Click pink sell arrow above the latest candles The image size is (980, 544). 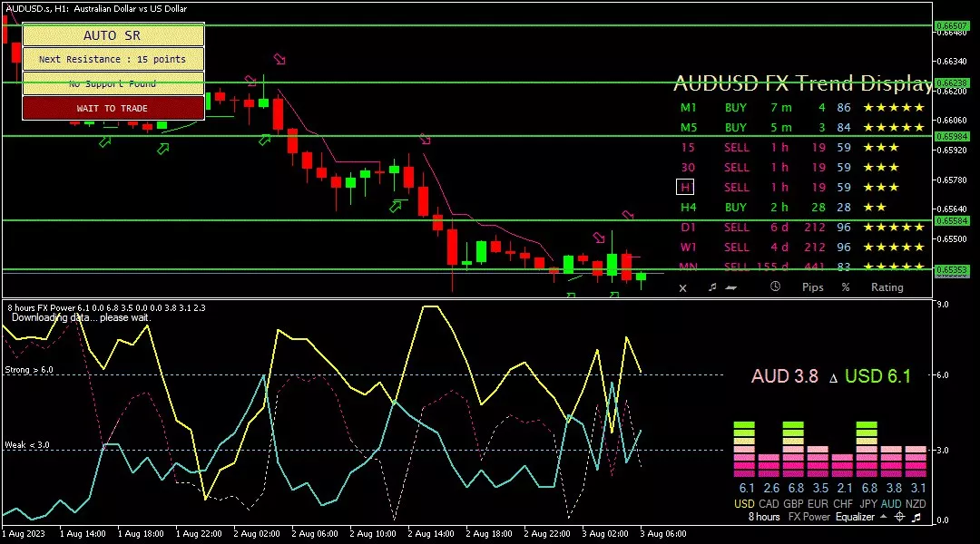coord(628,215)
